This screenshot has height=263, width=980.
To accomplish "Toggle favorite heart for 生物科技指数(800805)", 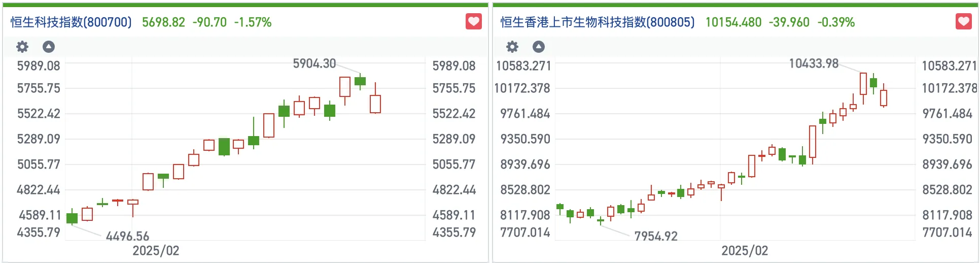I will click(963, 22).
